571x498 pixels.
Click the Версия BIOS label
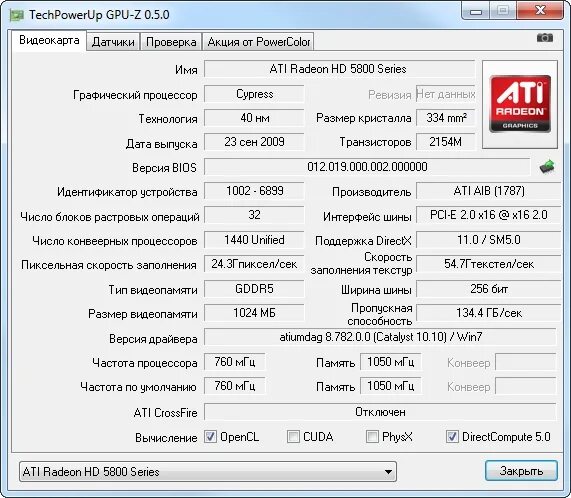(x=164, y=168)
